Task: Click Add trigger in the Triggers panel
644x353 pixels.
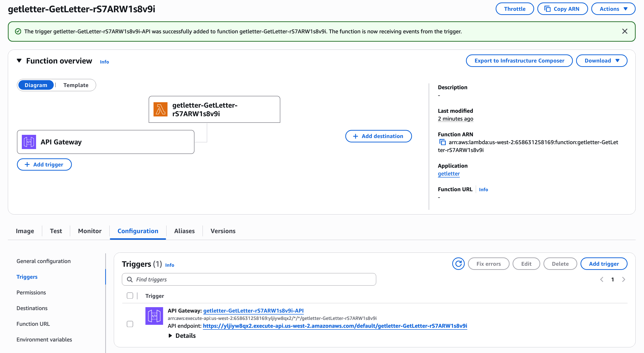Action: tap(604, 264)
